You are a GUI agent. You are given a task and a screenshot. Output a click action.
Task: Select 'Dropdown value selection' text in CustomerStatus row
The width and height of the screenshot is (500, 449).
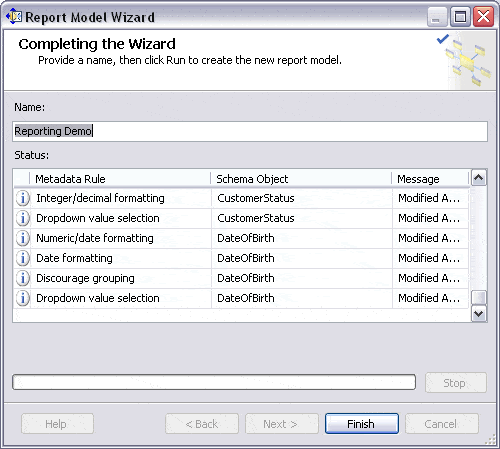98,218
